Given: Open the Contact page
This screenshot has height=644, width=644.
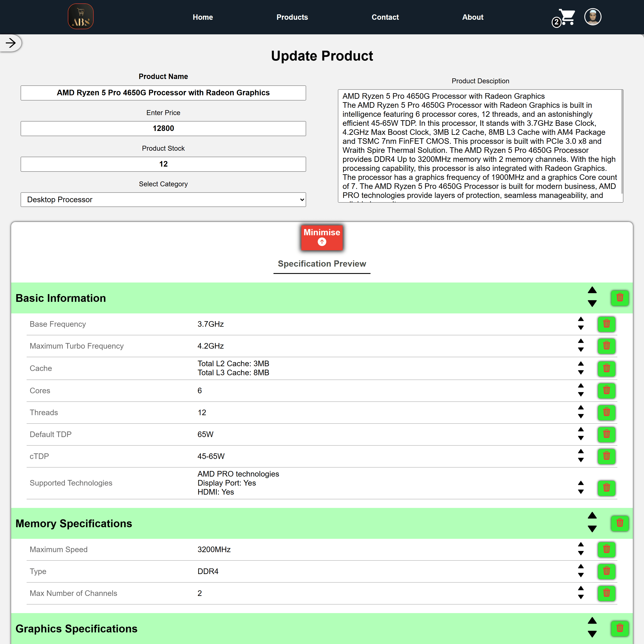Looking at the screenshot, I should click(385, 17).
